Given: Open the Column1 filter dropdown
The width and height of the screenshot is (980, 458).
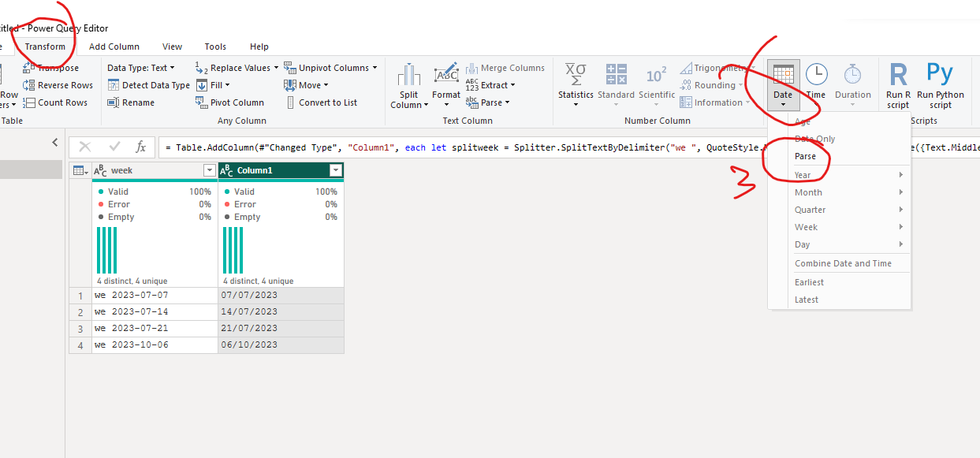Looking at the screenshot, I should coord(336,170).
